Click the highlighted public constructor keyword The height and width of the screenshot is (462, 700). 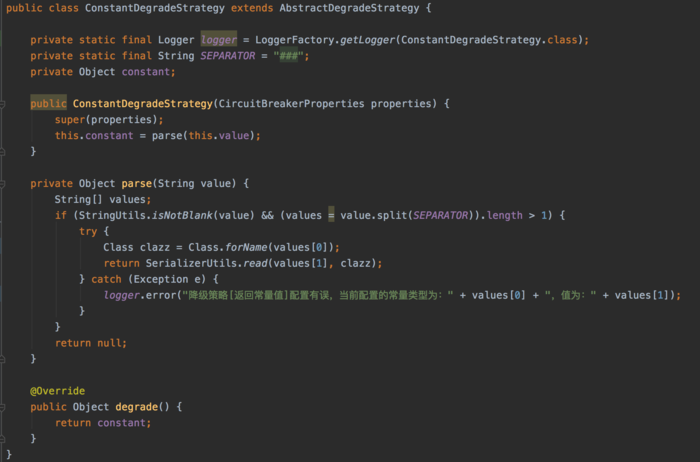click(48, 104)
